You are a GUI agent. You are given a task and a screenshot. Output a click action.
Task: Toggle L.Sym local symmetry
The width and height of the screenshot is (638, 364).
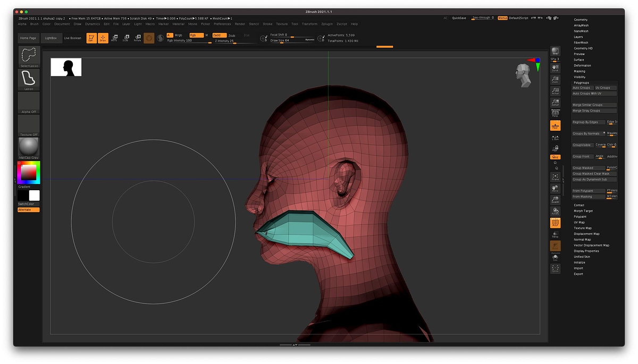pyautogui.click(x=555, y=137)
